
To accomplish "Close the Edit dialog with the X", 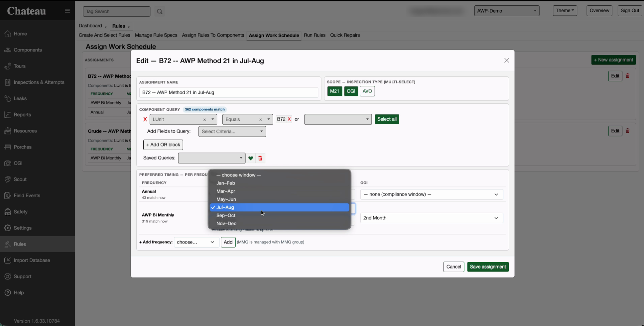I will coord(507,60).
